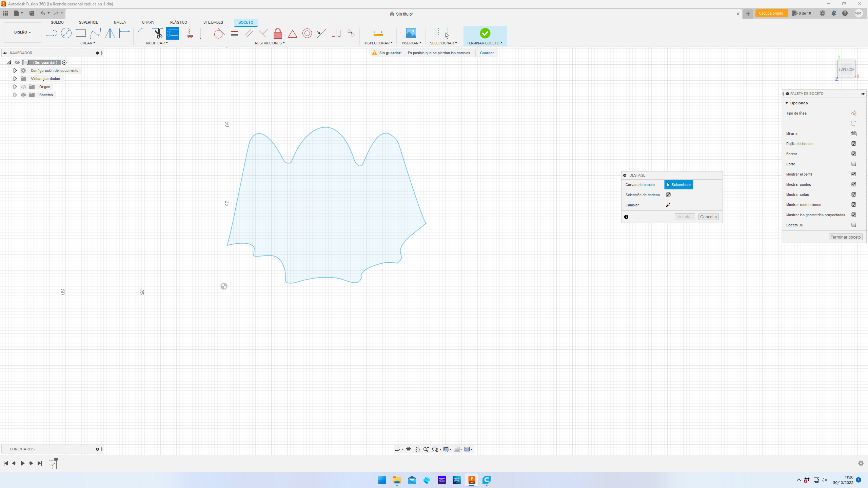
Task: Switch to the SUPERFICIE tab
Action: (88, 22)
